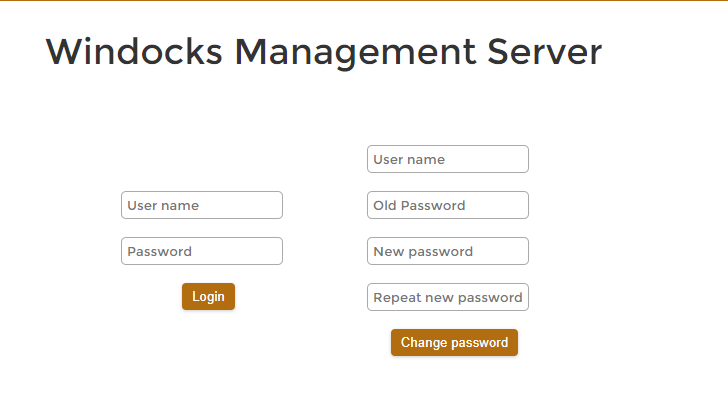This screenshot has width=728, height=416.
Task: Click the login form User name field
Action: coord(202,205)
